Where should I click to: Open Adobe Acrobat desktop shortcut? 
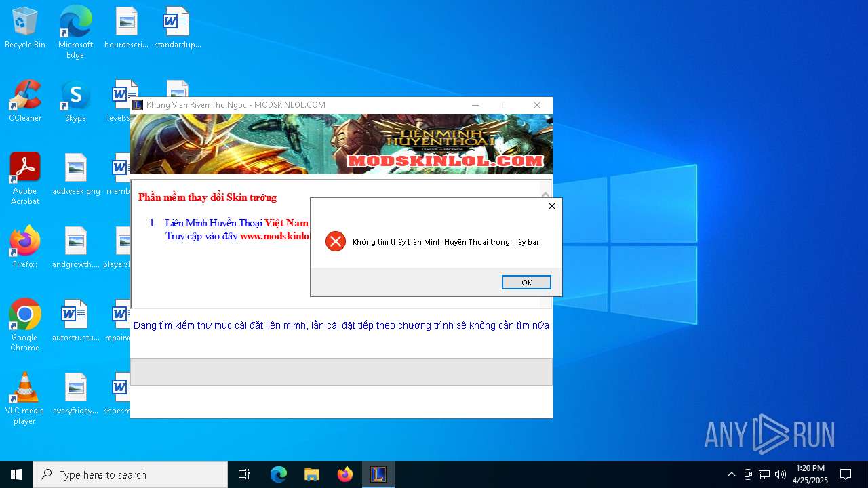pos(25,179)
